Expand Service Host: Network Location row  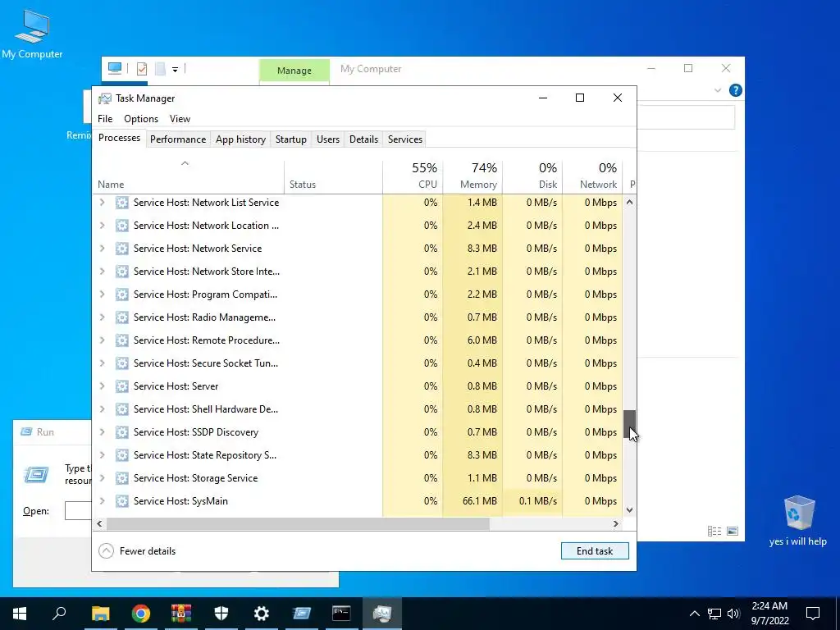[x=102, y=226]
